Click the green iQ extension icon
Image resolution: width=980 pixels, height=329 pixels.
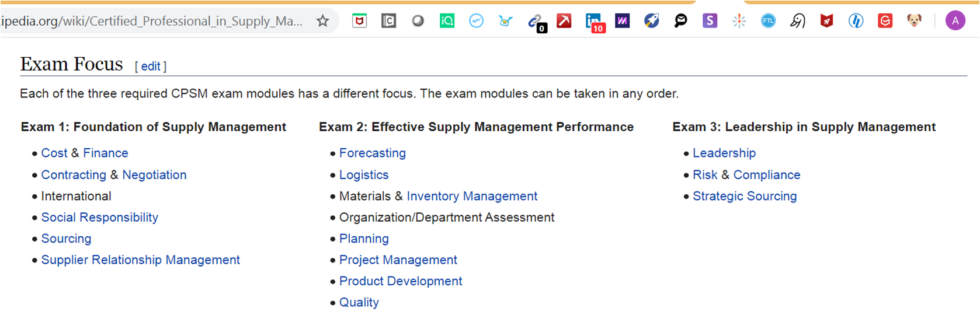pos(447,22)
